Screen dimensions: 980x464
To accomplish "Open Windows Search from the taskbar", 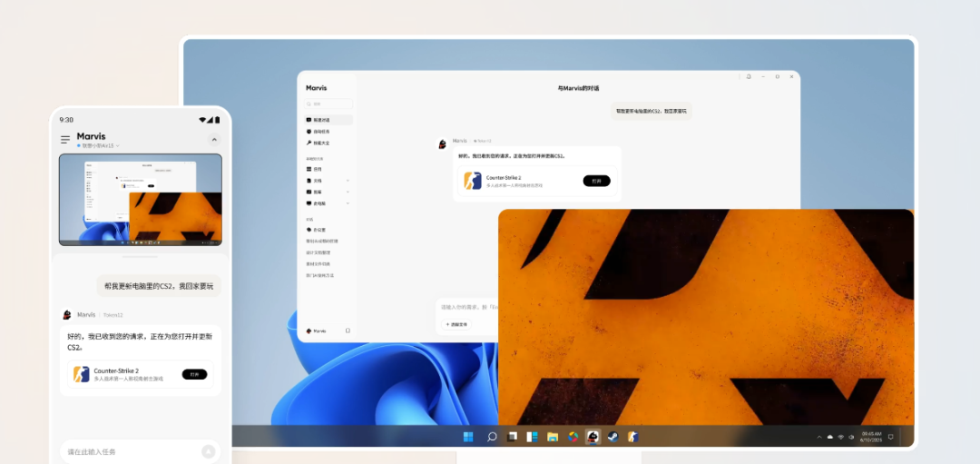I will [492, 437].
